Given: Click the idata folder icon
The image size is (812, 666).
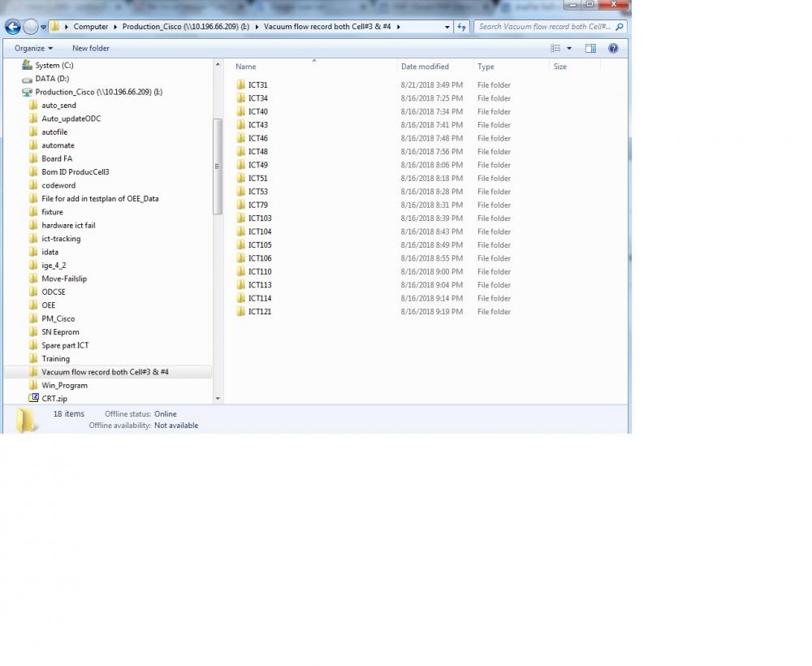Looking at the screenshot, I should (x=33, y=253).
